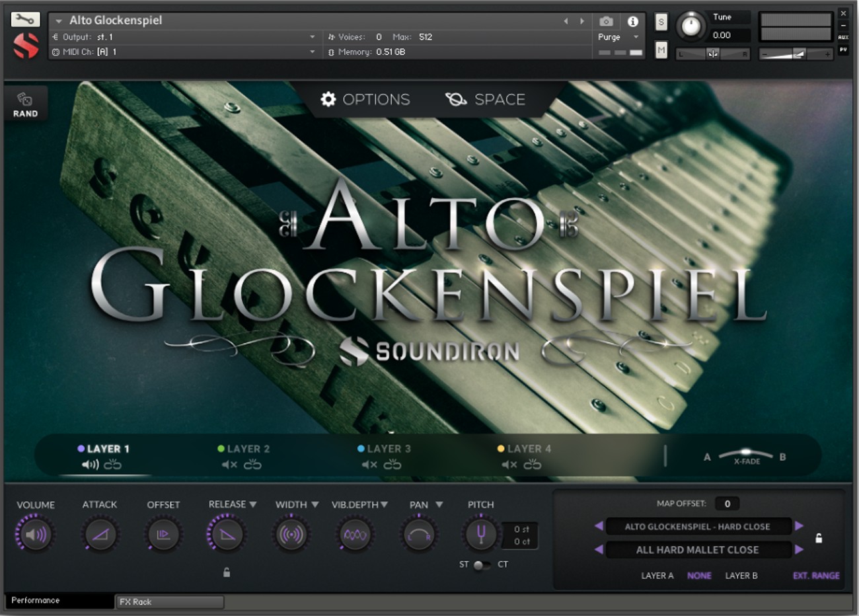Click the camera snapshot icon in the header
This screenshot has width=859, height=616.
coord(606,21)
